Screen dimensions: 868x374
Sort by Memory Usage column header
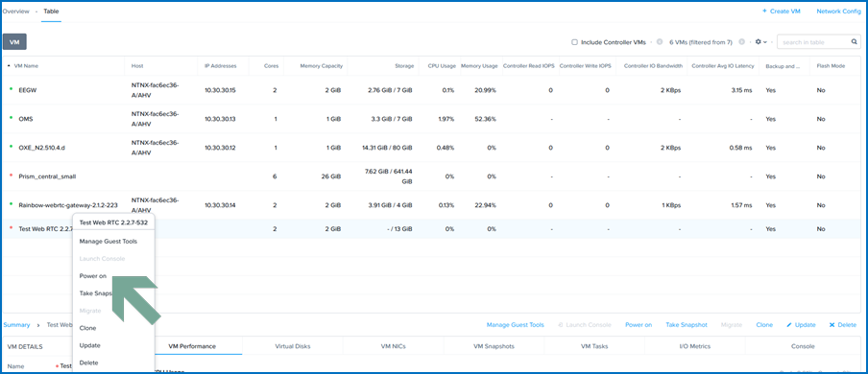coord(479,66)
